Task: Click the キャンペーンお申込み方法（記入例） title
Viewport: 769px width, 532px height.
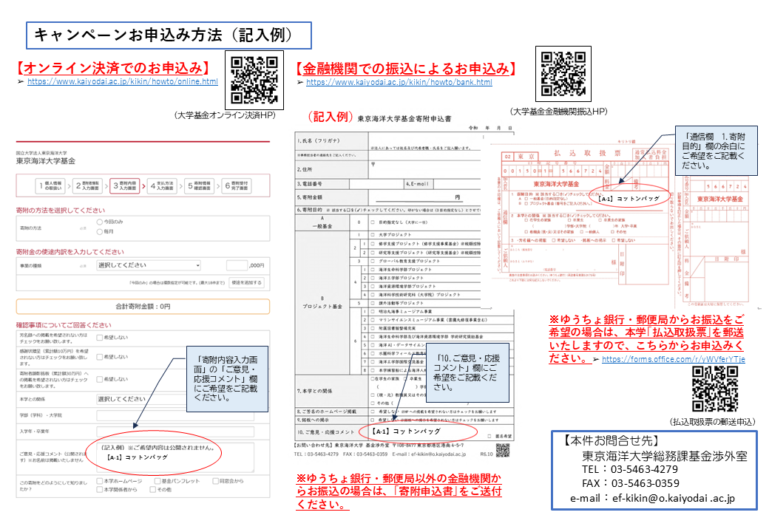Action: pos(169,35)
